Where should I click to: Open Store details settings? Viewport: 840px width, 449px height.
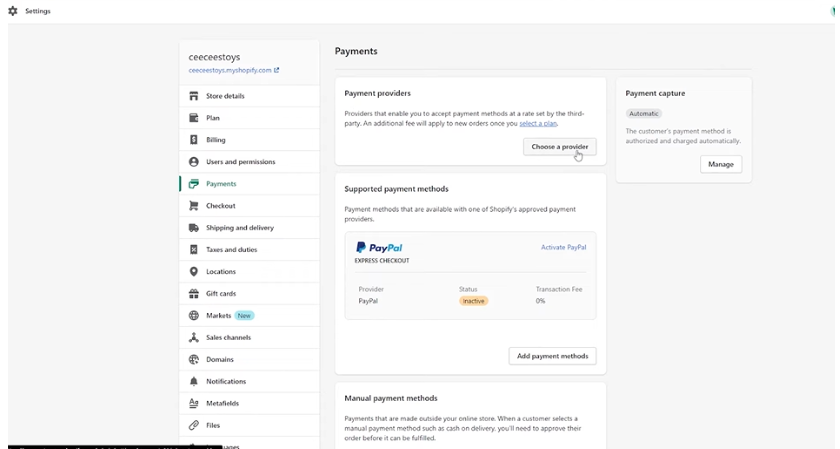(x=249, y=96)
